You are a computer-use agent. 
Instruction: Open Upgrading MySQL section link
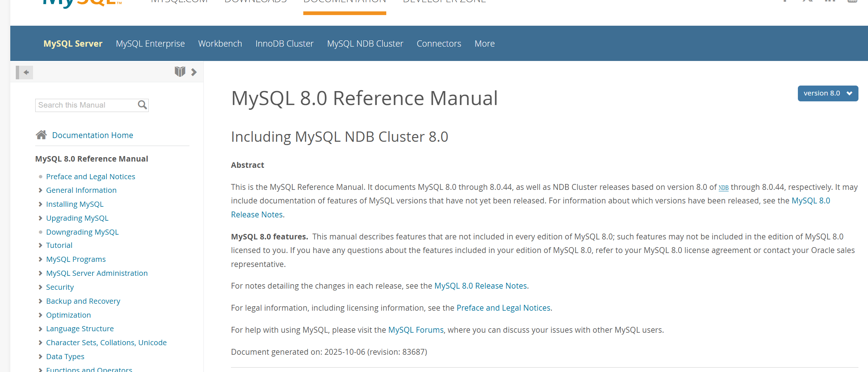click(77, 218)
